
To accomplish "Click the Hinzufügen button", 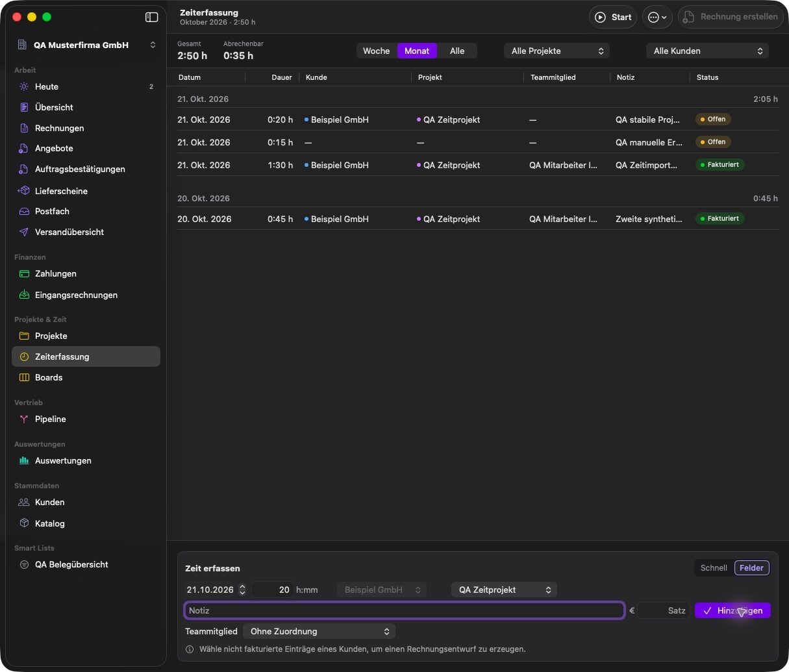I will [x=733, y=610].
